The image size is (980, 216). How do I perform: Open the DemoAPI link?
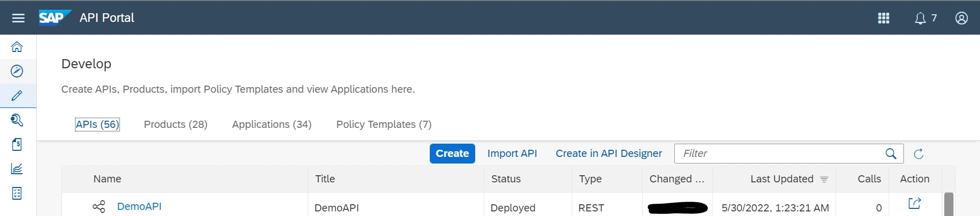[x=139, y=206]
